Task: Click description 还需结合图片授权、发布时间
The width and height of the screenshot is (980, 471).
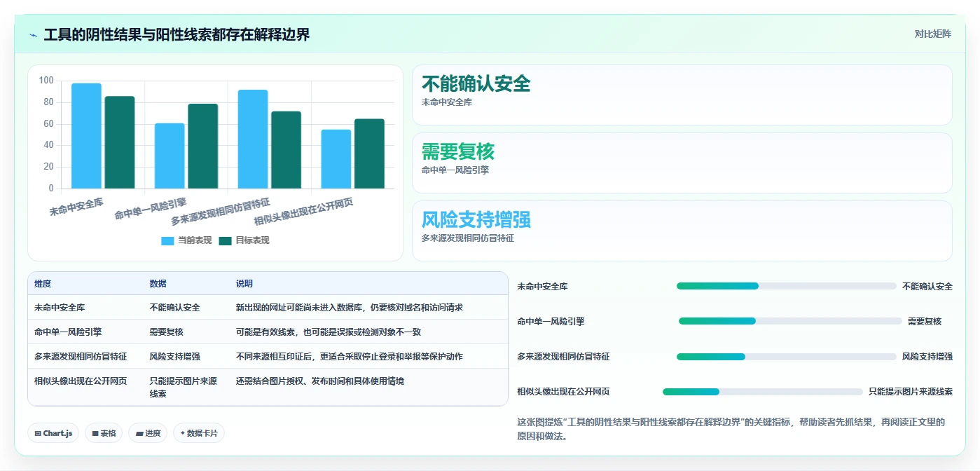Action: point(320,381)
